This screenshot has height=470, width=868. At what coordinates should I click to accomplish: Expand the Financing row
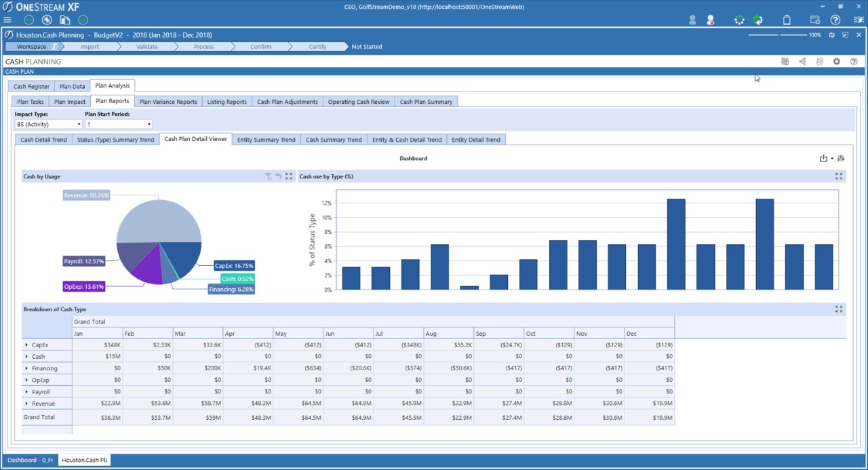(x=26, y=368)
